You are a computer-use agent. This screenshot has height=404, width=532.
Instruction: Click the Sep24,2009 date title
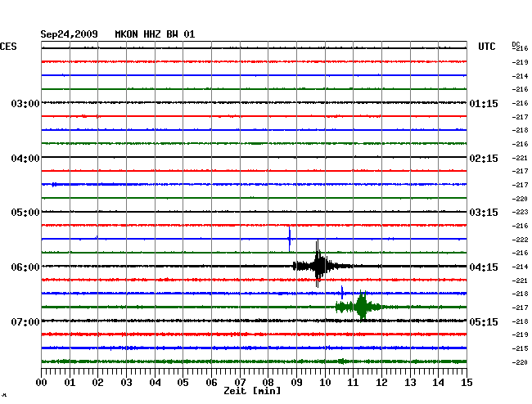69,34
